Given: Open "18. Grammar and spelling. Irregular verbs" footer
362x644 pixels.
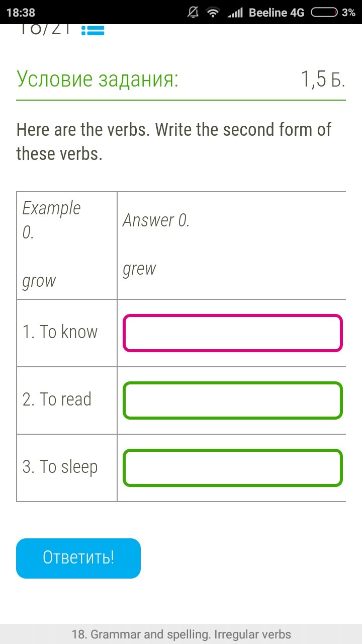Looking at the screenshot, I should [x=181, y=634].
